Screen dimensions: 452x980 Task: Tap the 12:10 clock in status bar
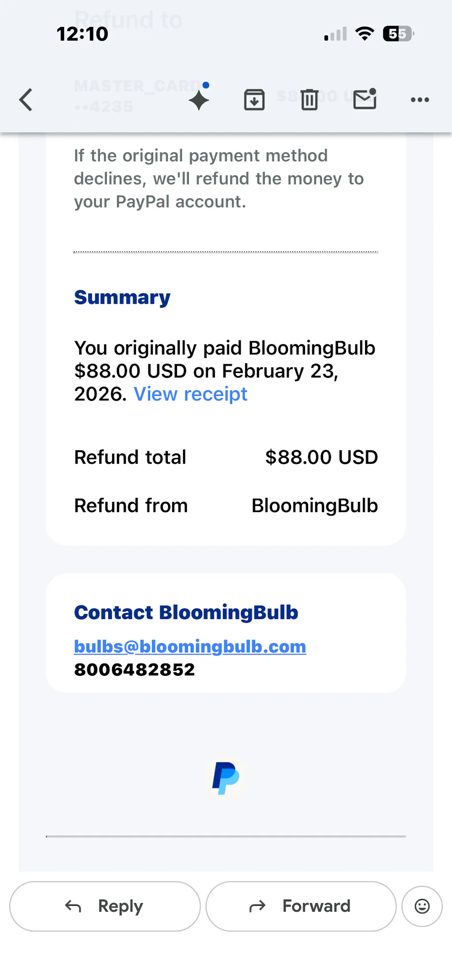pyautogui.click(x=83, y=34)
